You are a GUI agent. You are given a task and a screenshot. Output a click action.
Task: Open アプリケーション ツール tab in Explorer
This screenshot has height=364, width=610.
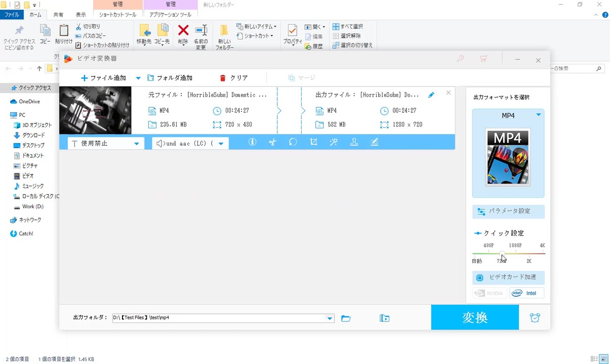point(170,15)
